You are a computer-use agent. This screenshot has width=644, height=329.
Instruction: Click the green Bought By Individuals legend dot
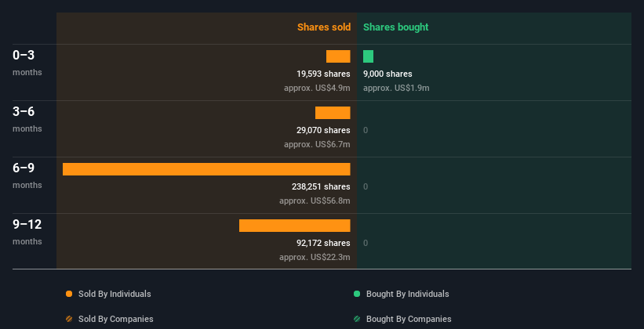coord(357,294)
